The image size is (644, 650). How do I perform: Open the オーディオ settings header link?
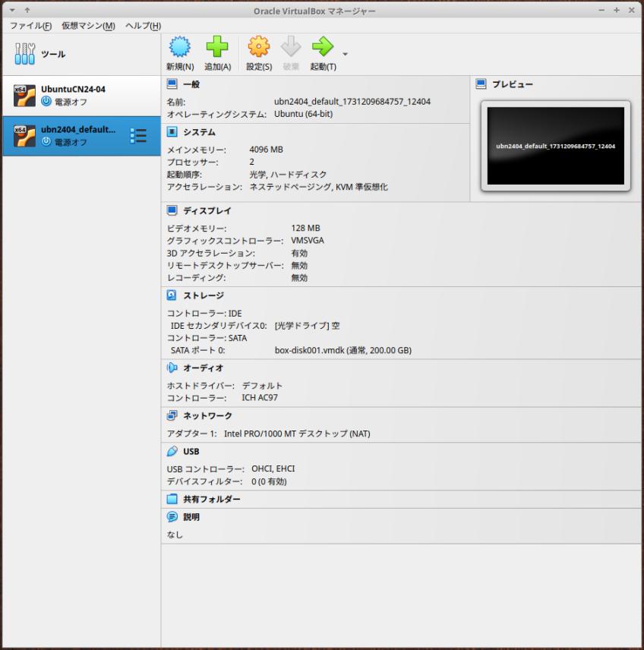(204, 368)
